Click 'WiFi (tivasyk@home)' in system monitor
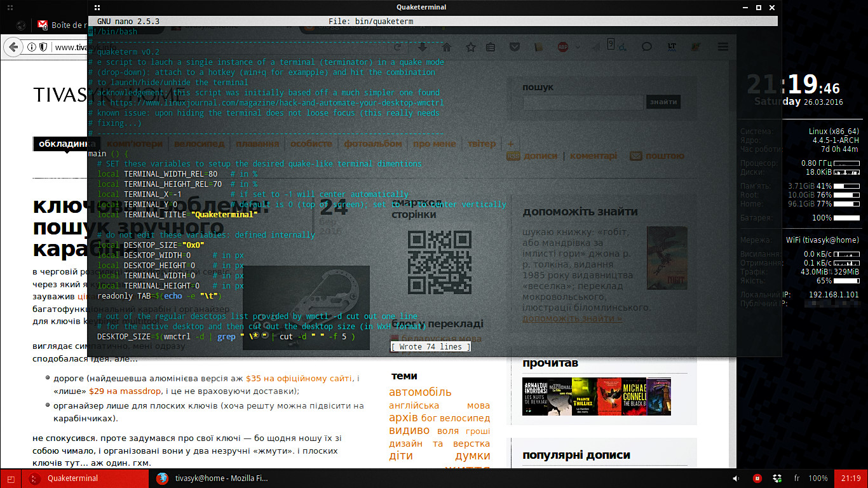The image size is (868, 488). tap(822, 240)
